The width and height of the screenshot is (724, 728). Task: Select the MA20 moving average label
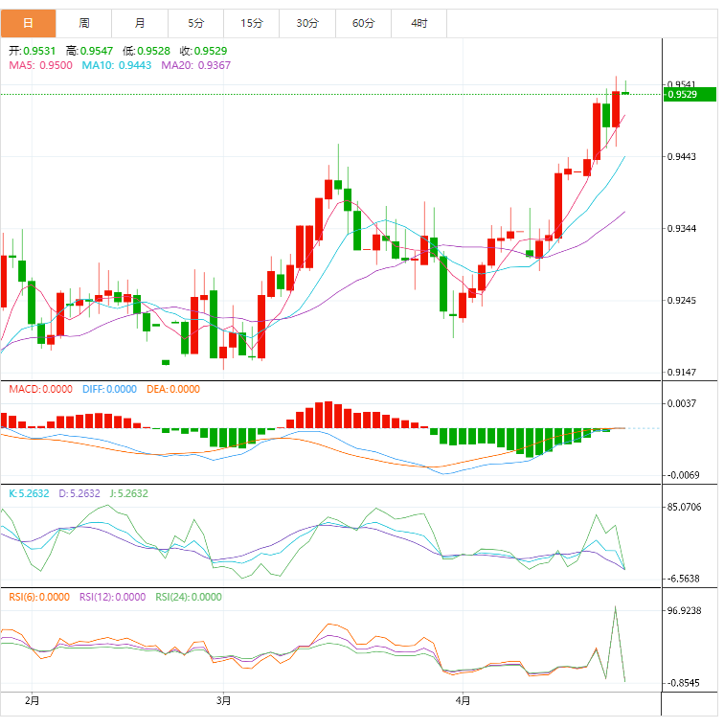[x=195, y=65]
